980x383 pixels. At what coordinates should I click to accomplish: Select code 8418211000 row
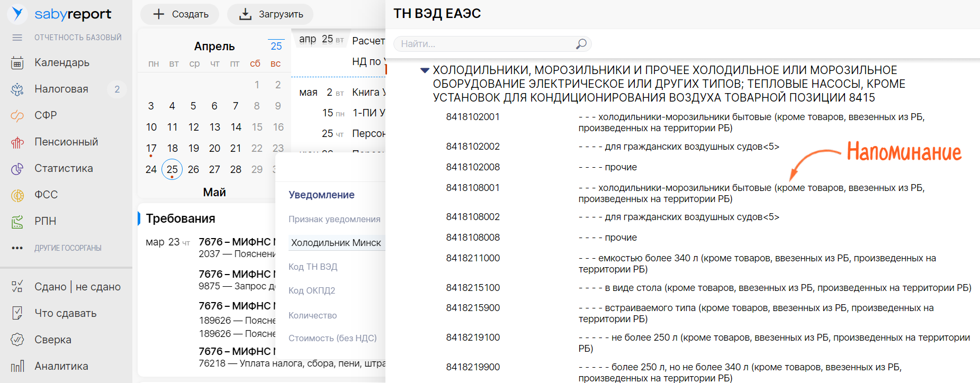472,258
